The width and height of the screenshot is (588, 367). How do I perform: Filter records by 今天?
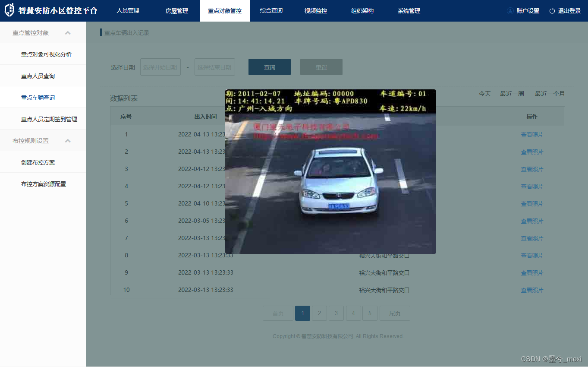[x=485, y=94]
